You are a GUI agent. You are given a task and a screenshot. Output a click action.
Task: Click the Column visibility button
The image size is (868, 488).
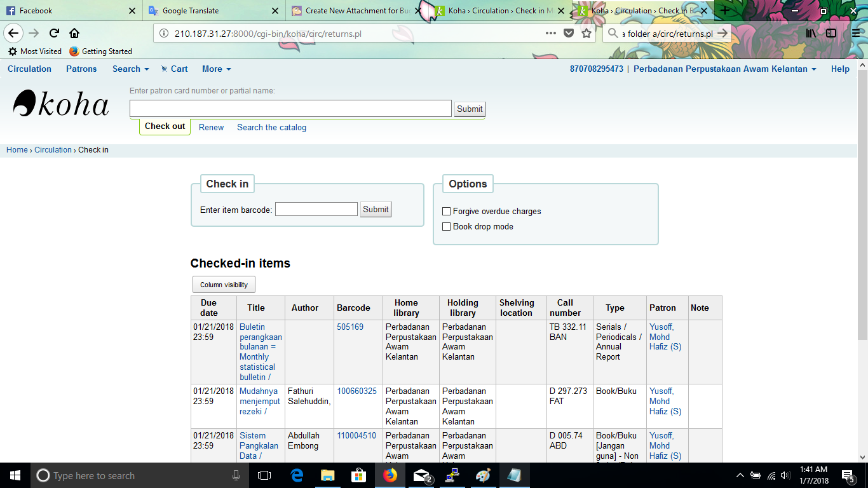coord(224,285)
